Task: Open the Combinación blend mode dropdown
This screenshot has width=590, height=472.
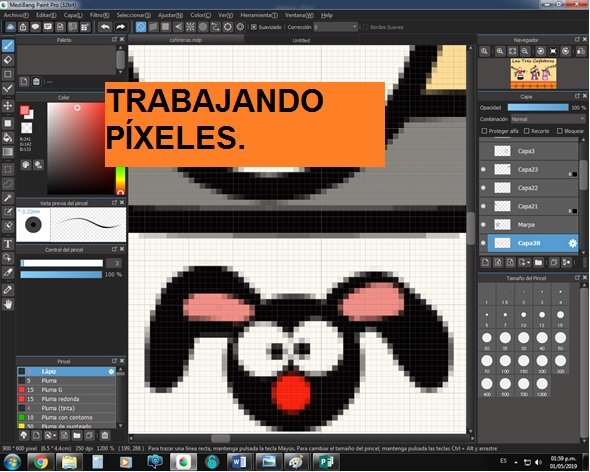Action: coord(547,119)
